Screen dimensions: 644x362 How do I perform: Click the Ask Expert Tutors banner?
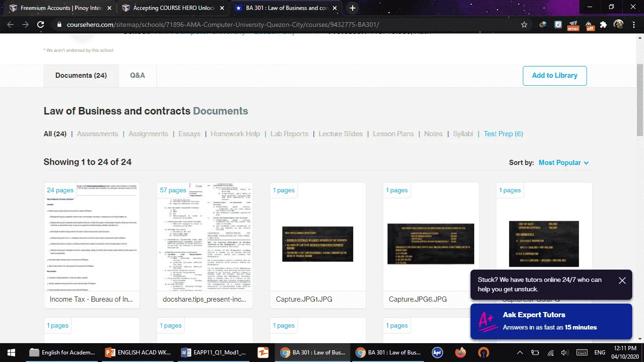[x=551, y=321]
